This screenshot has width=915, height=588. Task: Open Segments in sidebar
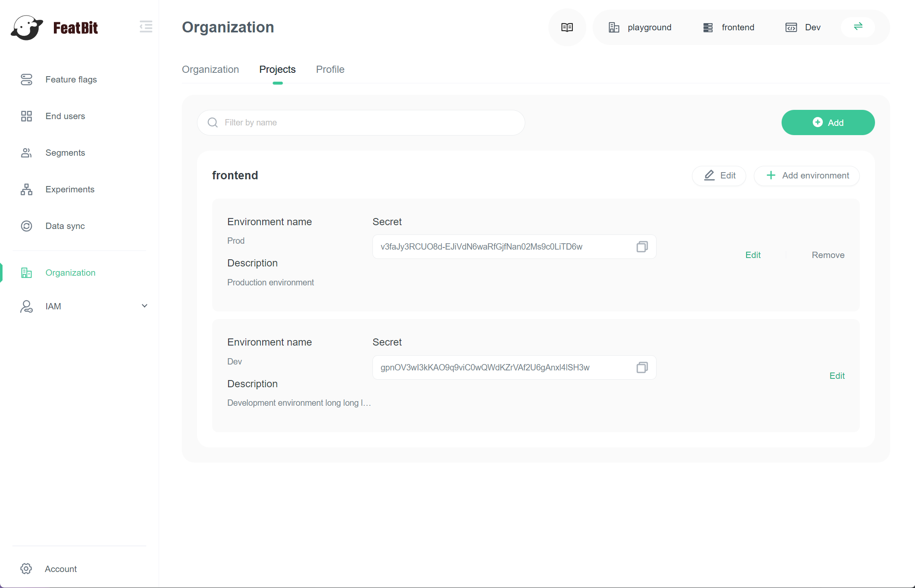pos(65,153)
